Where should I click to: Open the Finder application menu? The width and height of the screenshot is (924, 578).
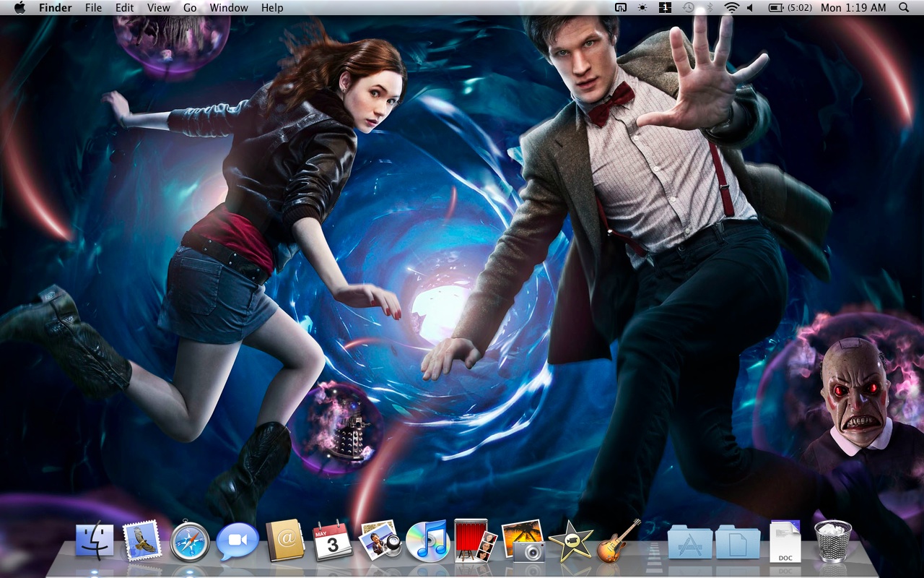pos(56,7)
